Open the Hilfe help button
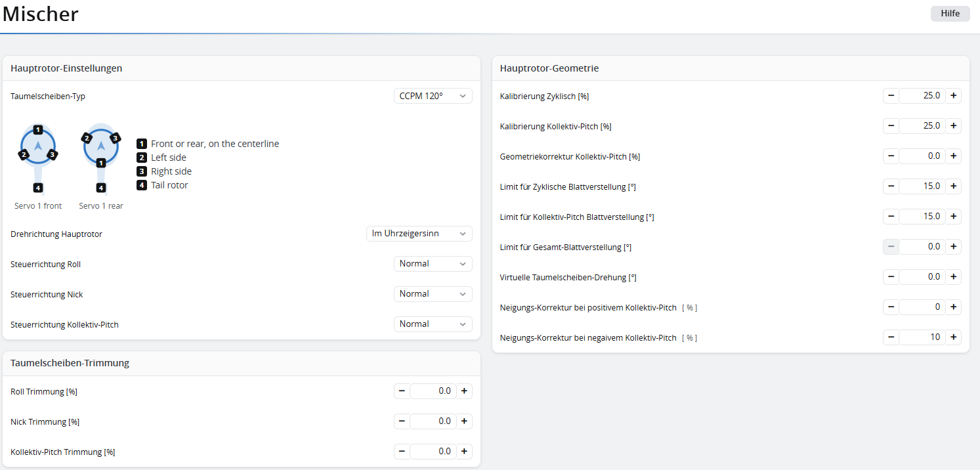This screenshot has height=470, width=980. pos(950,14)
